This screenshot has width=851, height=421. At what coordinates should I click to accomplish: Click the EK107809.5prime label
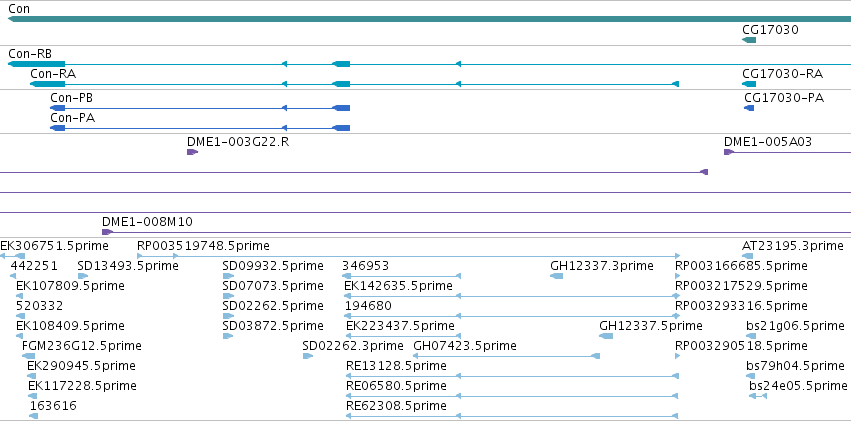tap(70, 285)
